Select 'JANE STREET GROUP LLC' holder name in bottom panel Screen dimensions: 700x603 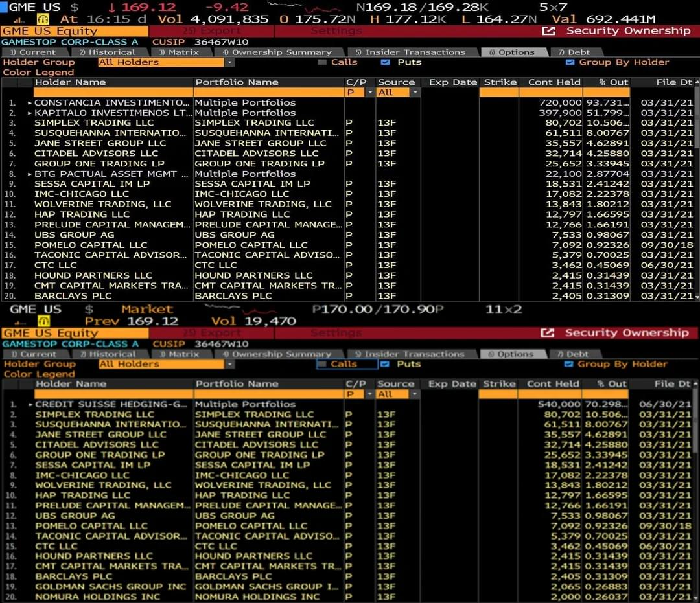(100, 435)
